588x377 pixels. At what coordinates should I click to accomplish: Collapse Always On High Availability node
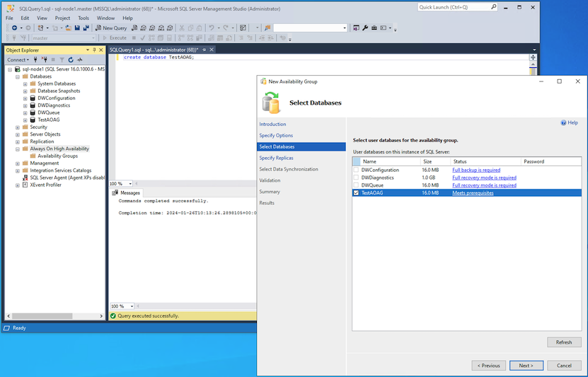click(x=18, y=149)
